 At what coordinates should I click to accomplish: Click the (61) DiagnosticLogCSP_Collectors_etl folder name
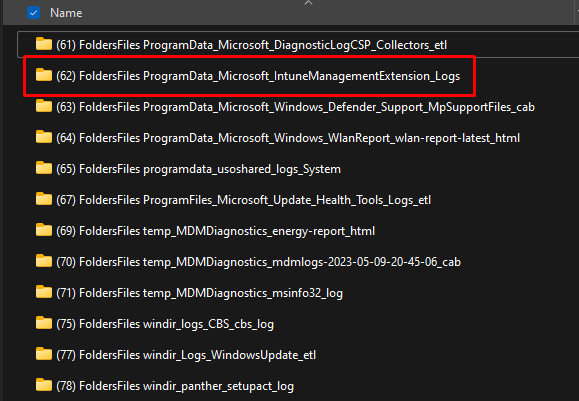[x=251, y=45]
